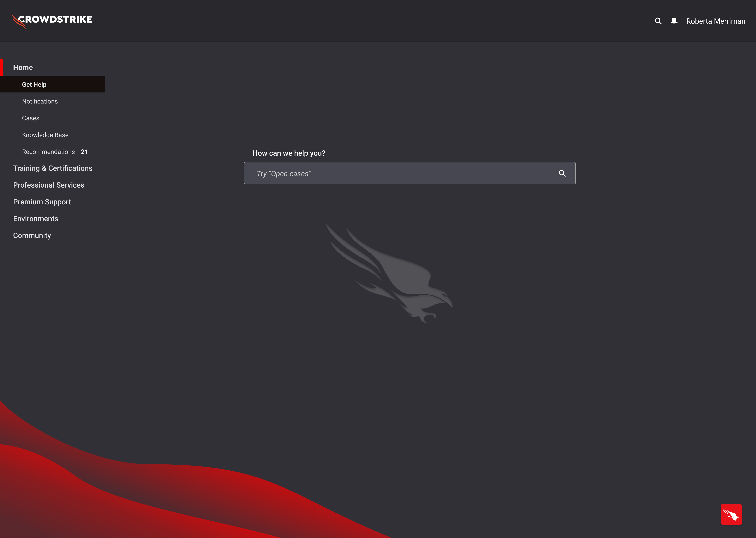Open Cases in the sidebar
The image size is (756, 538).
[30, 118]
